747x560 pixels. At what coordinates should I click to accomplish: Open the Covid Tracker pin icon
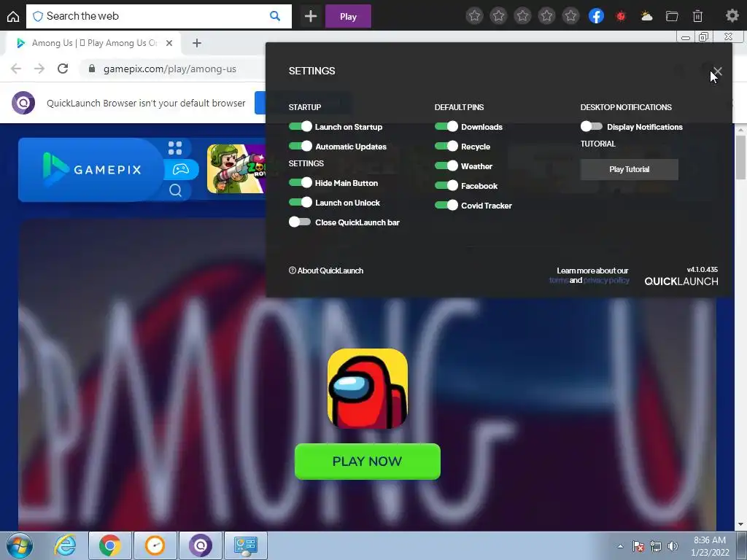point(621,16)
